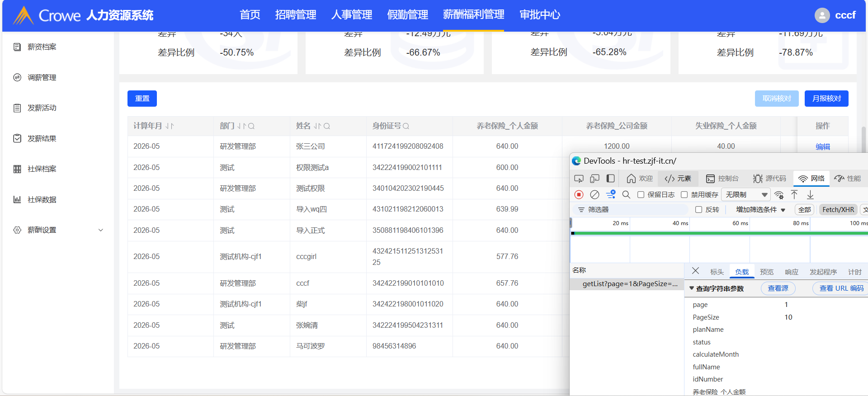Open the 无限制 throttling dropdown
Viewport: 868px width, 396px height.
point(746,195)
